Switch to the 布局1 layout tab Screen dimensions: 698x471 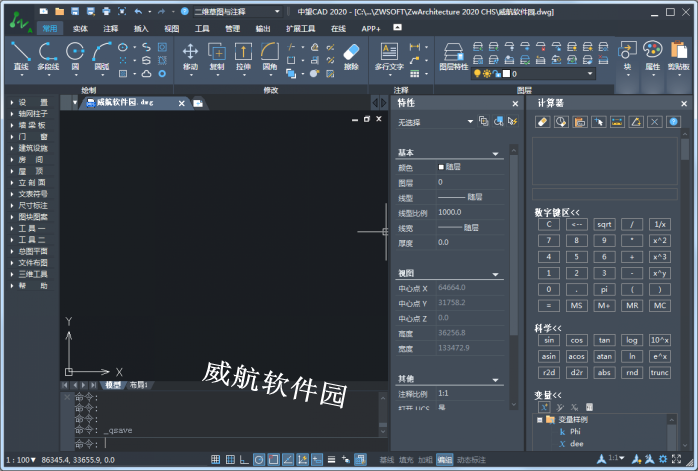[x=138, y=385]
